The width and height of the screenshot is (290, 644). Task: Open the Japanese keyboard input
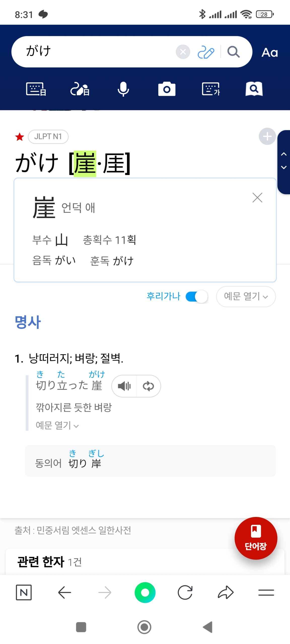point(36,89)
